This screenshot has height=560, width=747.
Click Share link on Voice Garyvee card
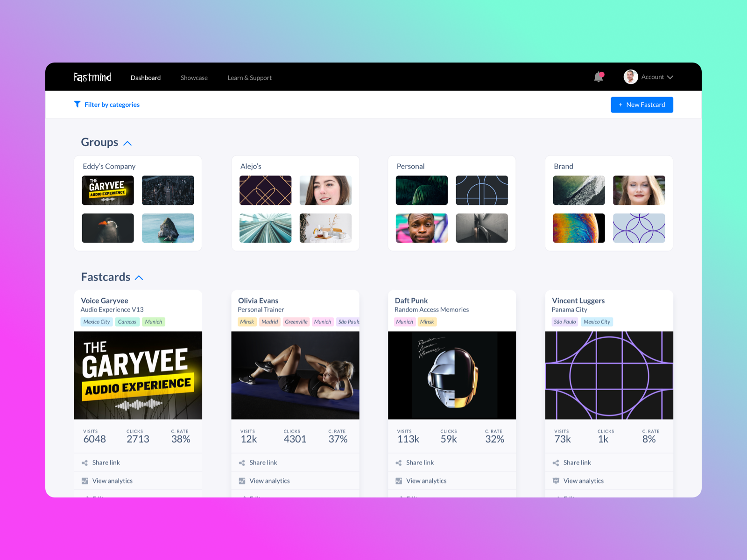click(x=106, y=462)
